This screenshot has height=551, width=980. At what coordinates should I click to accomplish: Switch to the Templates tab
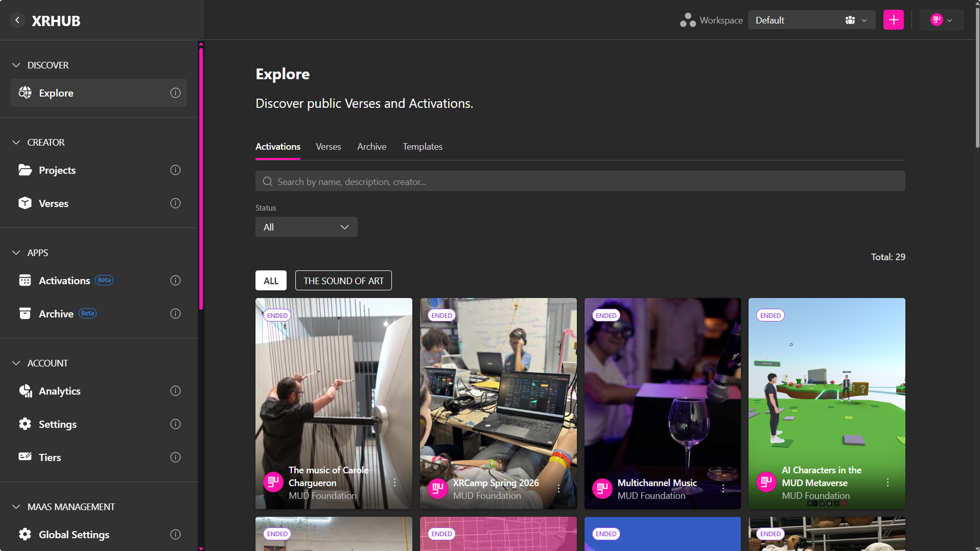(422, 147)
